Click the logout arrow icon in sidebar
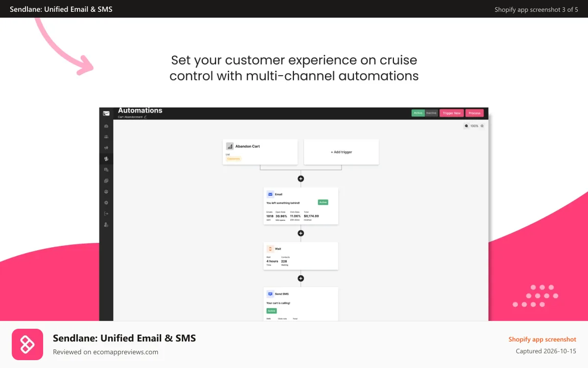588x368 pixels. [x=106, y=213]
